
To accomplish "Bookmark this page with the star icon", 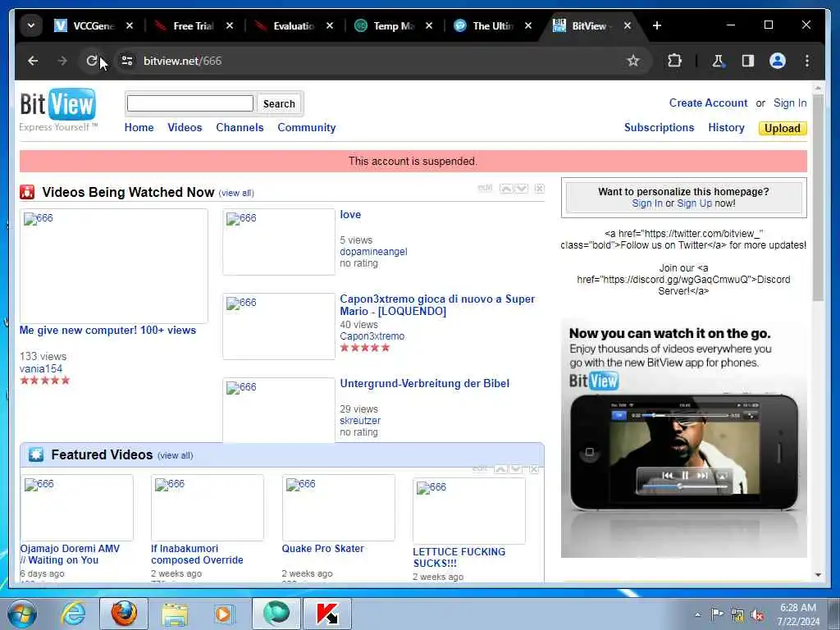I will tap(633, 61).
